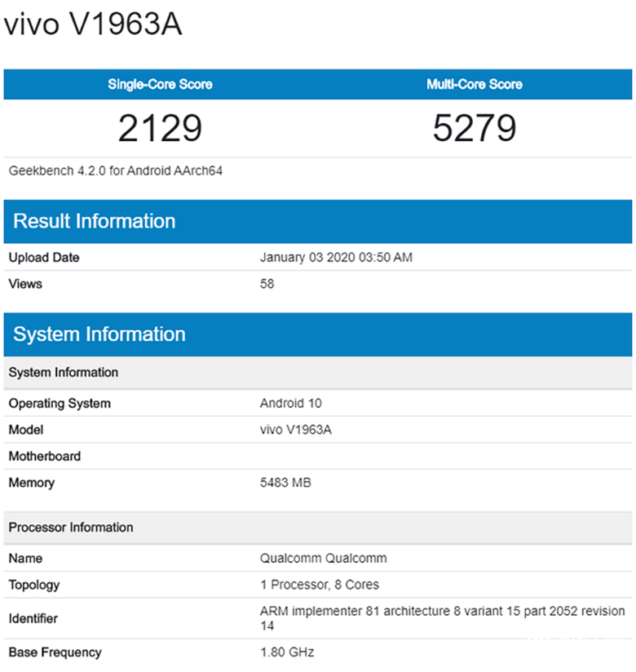Click the Geekbench 4.2.0 for Android version text
The width and height of the screenshot is (636, 672).
(x=116, y=170)
